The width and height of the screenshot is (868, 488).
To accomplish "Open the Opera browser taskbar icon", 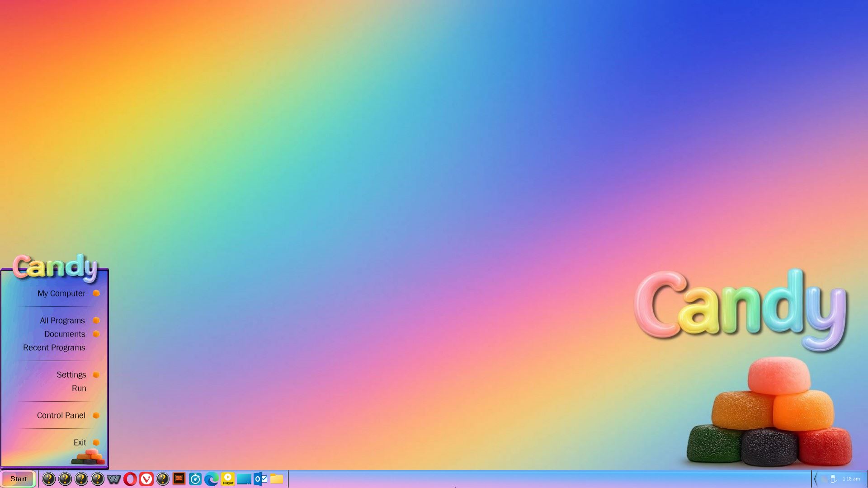I will click(x=130, y=479).
